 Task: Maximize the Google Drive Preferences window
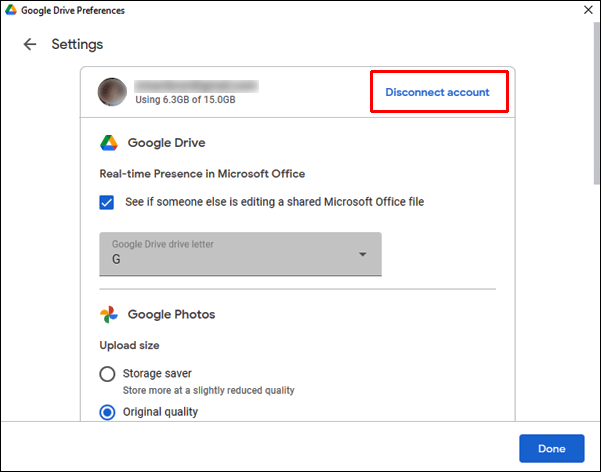click(x=540, y=11)
